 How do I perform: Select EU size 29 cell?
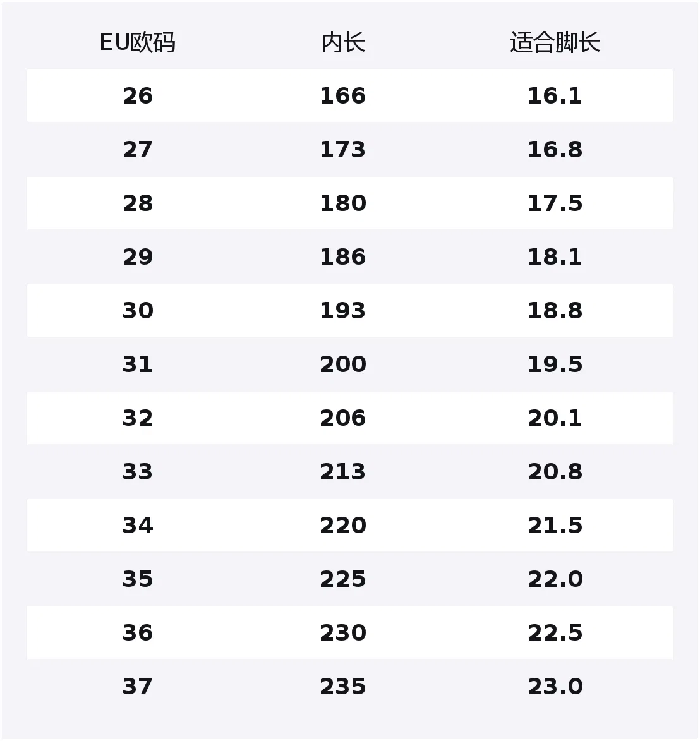pos(138,257)
